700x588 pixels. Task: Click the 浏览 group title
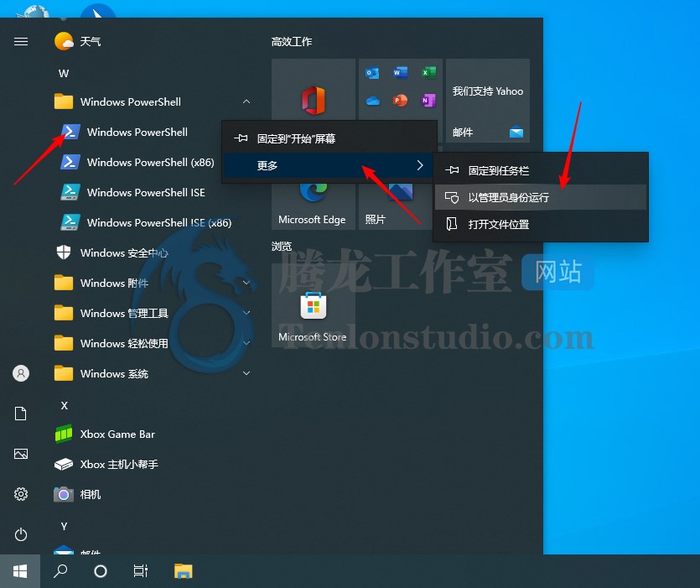281,246
